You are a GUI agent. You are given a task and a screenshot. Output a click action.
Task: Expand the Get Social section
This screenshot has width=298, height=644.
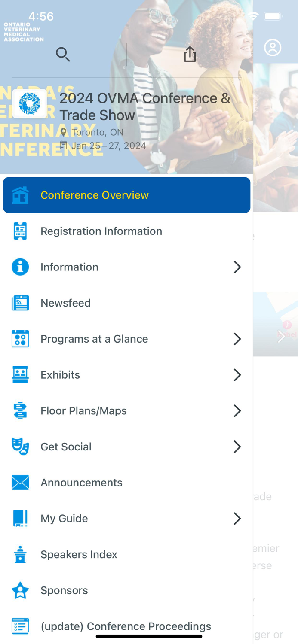pyautogui.click(x=237, y=447)
